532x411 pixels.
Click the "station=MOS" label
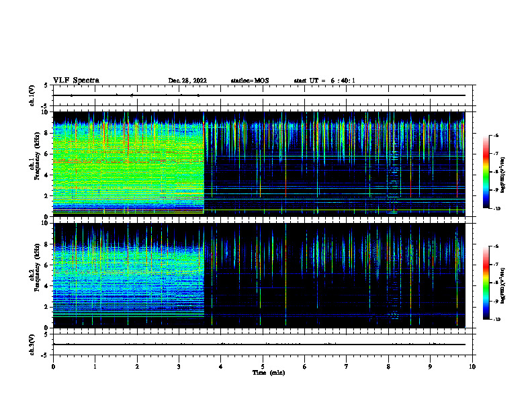point(250,81)
